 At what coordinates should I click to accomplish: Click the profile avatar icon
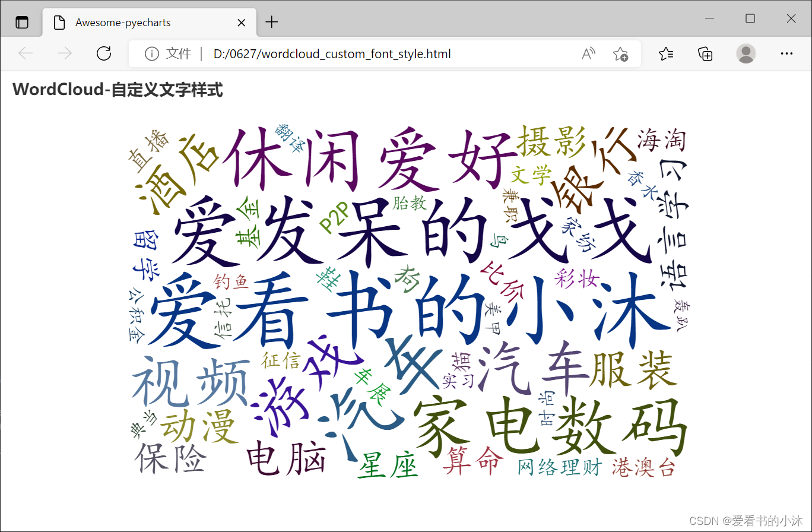coord(746,53)
